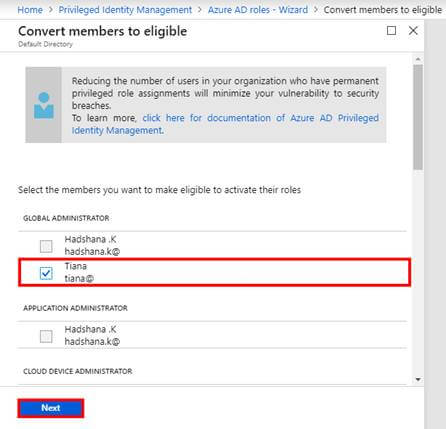Check Hadshana .K under Global Administrator

coord(46,246)
